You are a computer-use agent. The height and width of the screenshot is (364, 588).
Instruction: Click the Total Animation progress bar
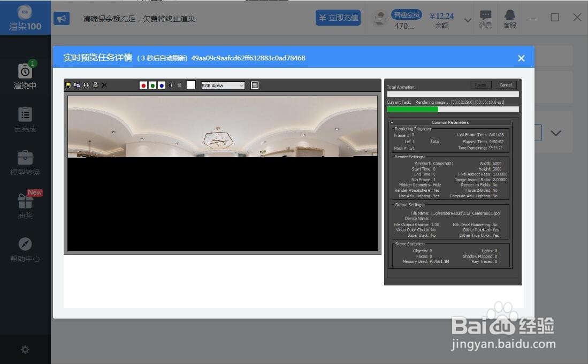coord(453,94)
